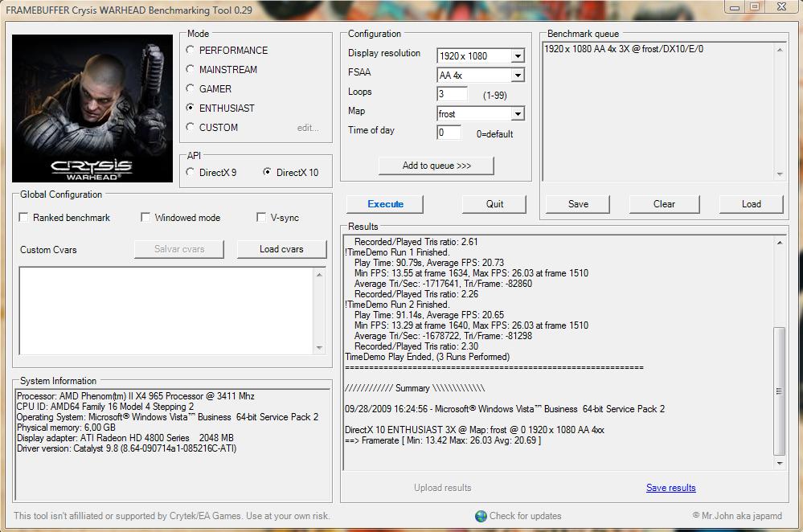This screenshot has height=532, width=803.
Task: Click the Framerate summary line in Results
Action: point(443,440)
